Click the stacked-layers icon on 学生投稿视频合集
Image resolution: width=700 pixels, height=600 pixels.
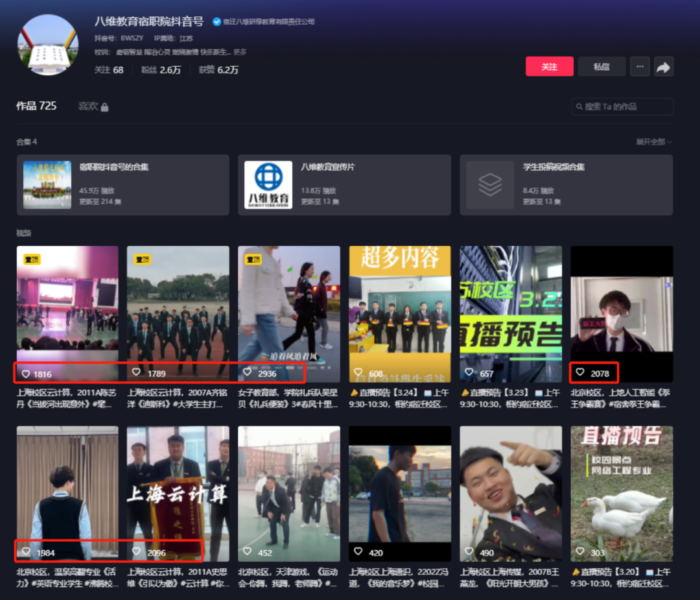point(489,184)
